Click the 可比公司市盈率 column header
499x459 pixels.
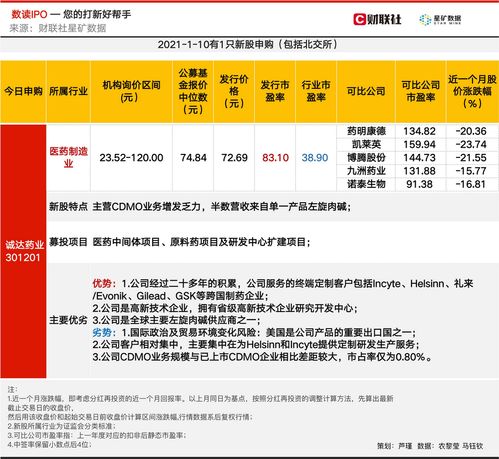421,91
